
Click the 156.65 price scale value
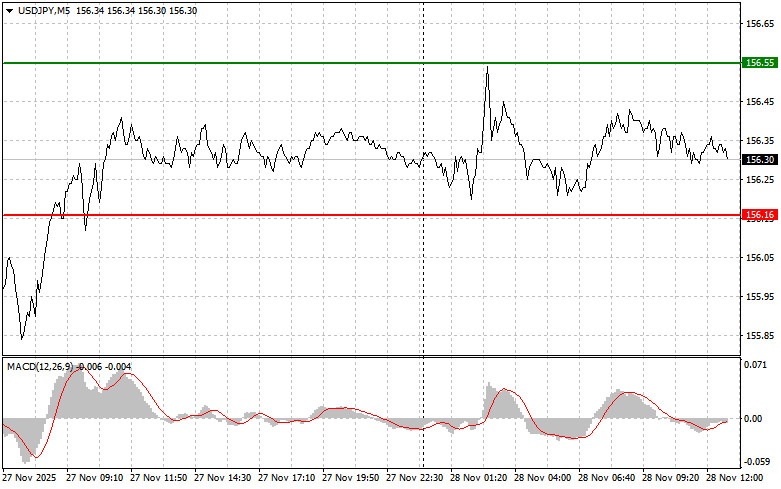pyautogui.click(x=760, y=24)
